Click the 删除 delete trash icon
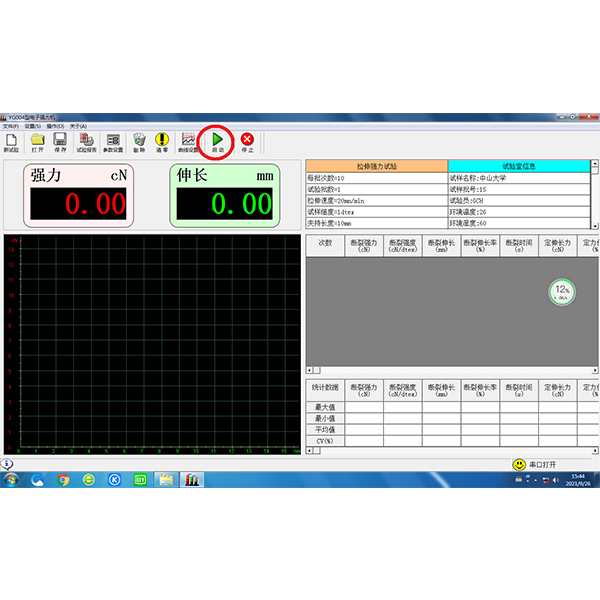 (x=140, y=142)
